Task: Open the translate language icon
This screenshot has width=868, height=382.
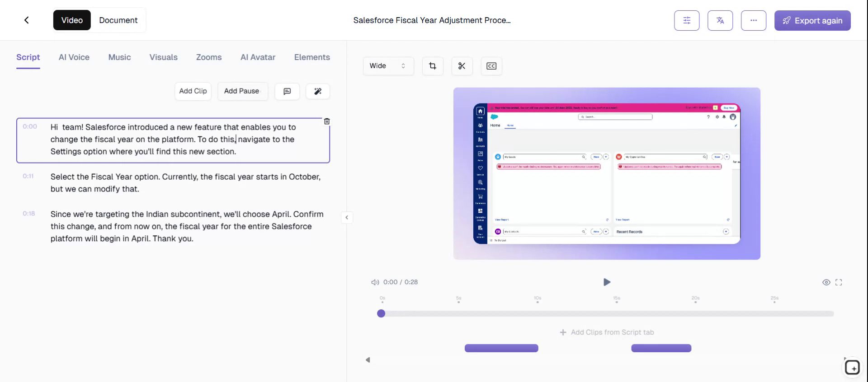Action: [x=720, y=20]
